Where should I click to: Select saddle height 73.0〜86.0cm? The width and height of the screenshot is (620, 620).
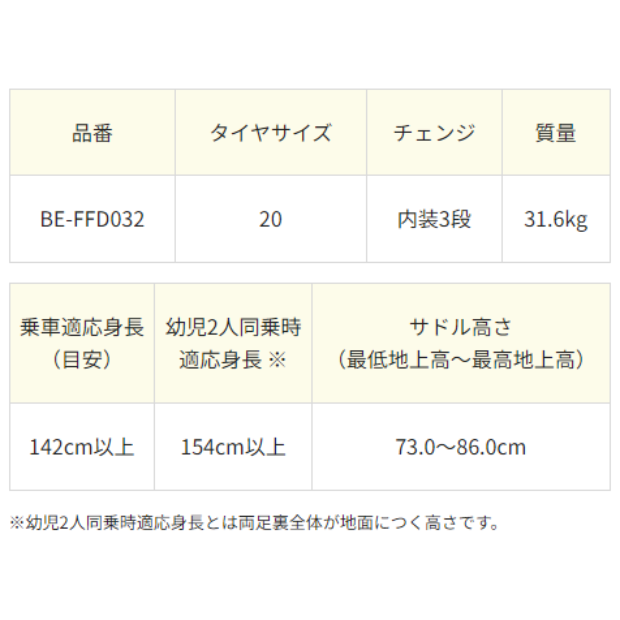pyautogui.click(x=460, y=447)
